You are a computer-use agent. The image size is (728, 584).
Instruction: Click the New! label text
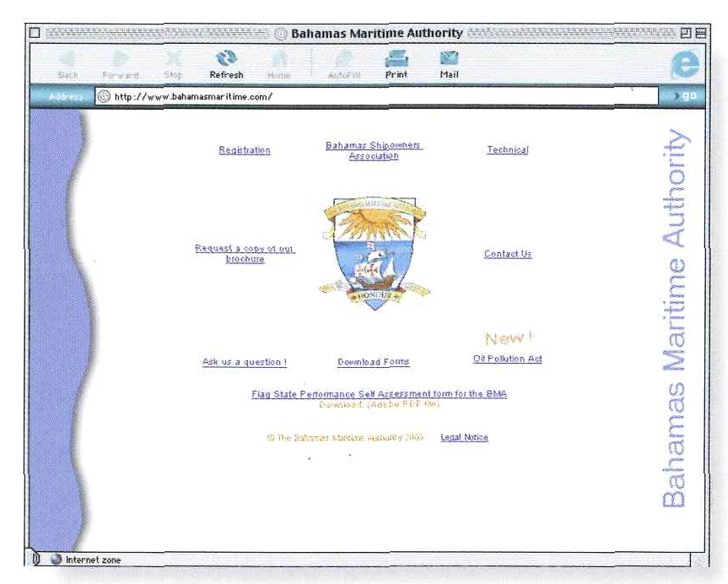pos(510,338)
